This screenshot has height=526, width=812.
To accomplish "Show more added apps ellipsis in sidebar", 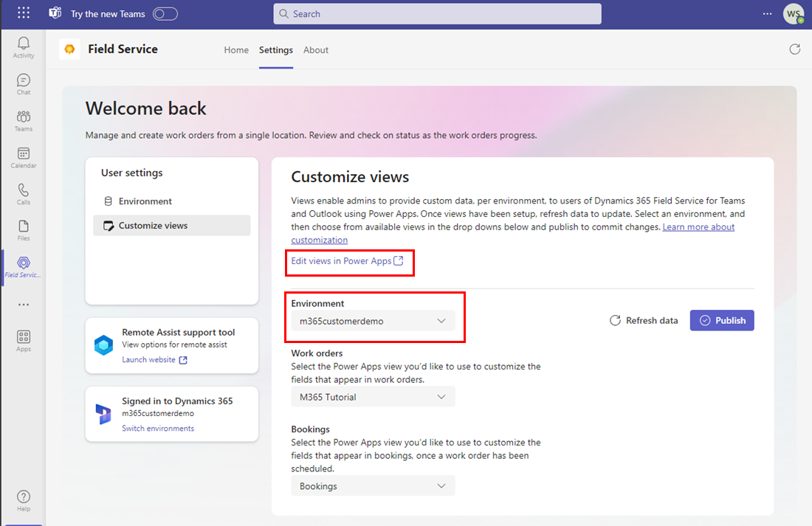I will point(24,305).
